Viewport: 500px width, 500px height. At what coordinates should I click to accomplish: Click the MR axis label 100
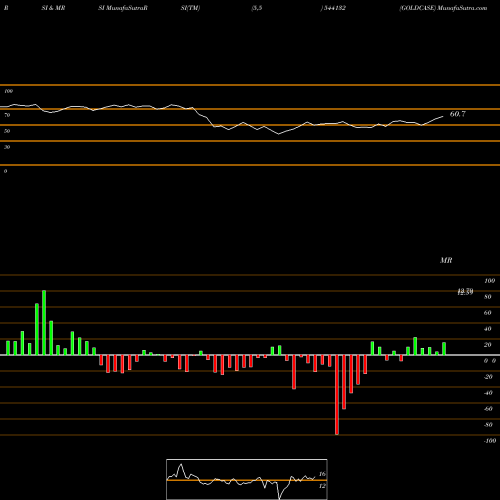click(x=489, y=281)
